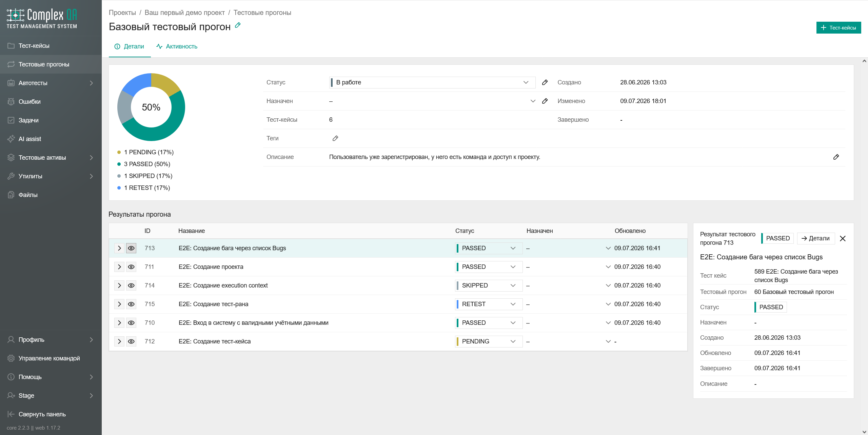Open the run's Назначен assignee dropdown
The image size is (868, 435).
point(432,101)
